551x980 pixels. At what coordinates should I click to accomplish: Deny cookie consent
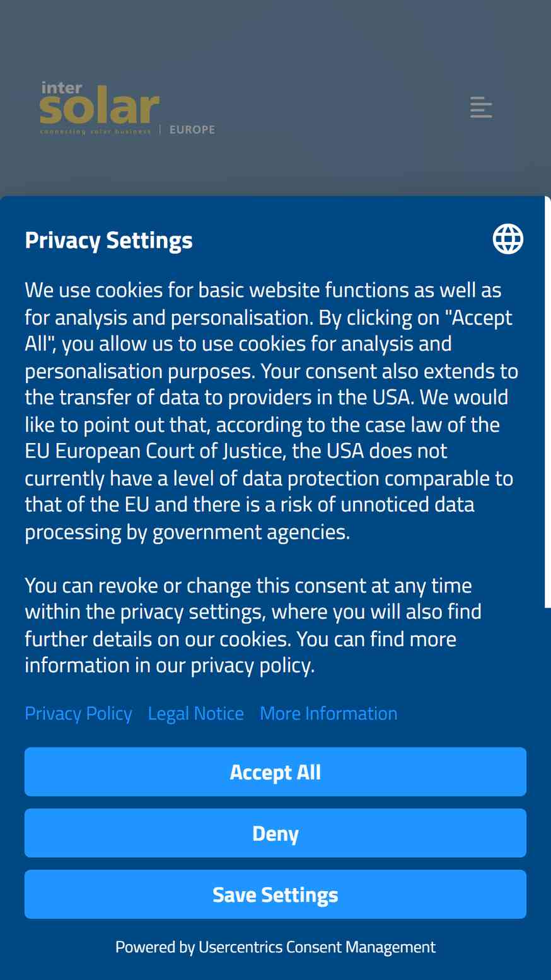(x=275, y=833)
